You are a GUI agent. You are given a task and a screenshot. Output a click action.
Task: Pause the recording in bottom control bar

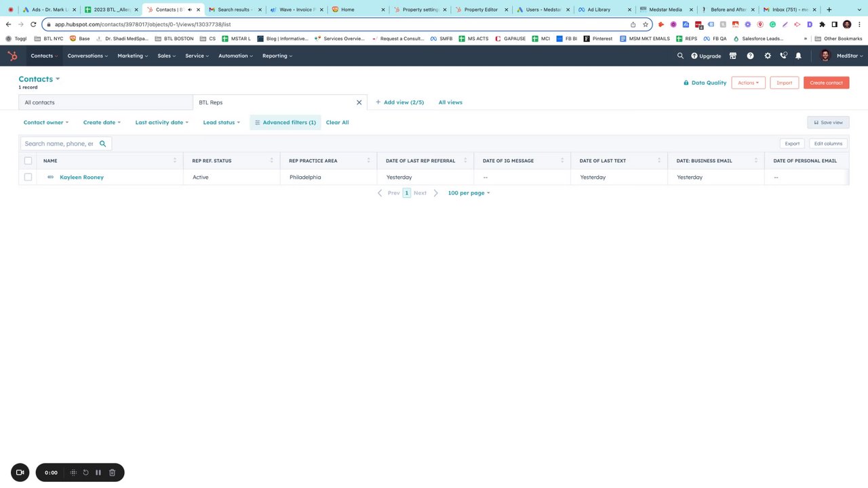tap(98, 472)
